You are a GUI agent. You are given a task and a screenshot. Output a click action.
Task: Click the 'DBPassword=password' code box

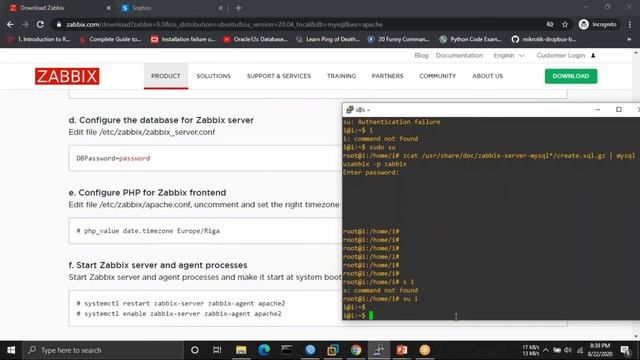(x=205, y=158)
